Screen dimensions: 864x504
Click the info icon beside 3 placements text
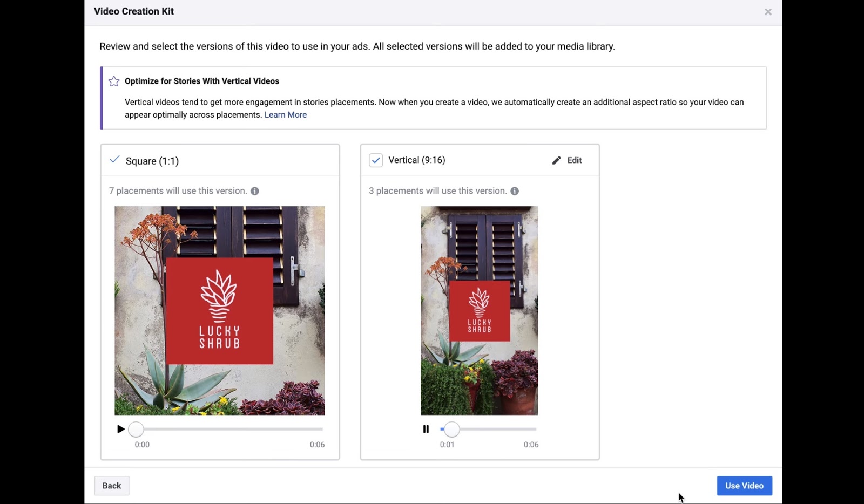[x=514, y=190]
